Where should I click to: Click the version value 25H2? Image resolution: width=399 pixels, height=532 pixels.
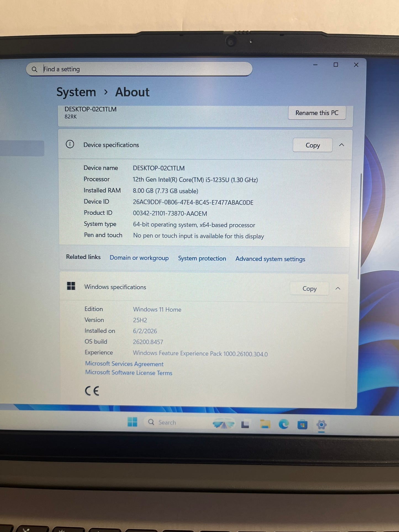point(140,320)
